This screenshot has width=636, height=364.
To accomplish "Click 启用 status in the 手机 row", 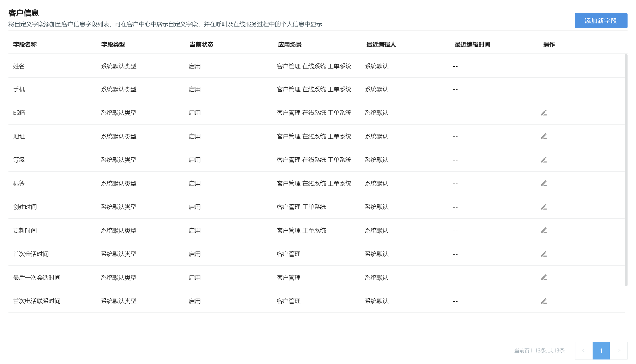I will [x=195, y=89].
